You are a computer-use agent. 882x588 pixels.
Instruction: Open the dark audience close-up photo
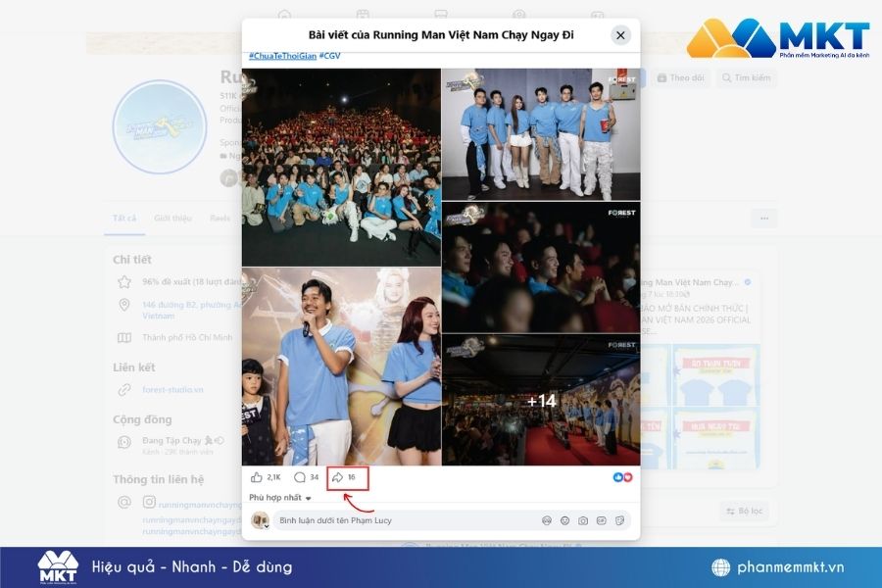point(541,268)
